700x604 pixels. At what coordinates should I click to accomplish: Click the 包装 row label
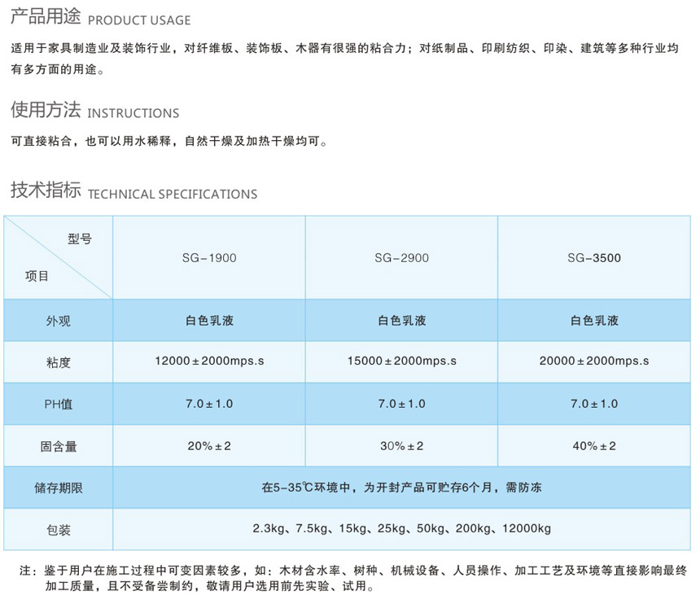[x=58, y=529]
